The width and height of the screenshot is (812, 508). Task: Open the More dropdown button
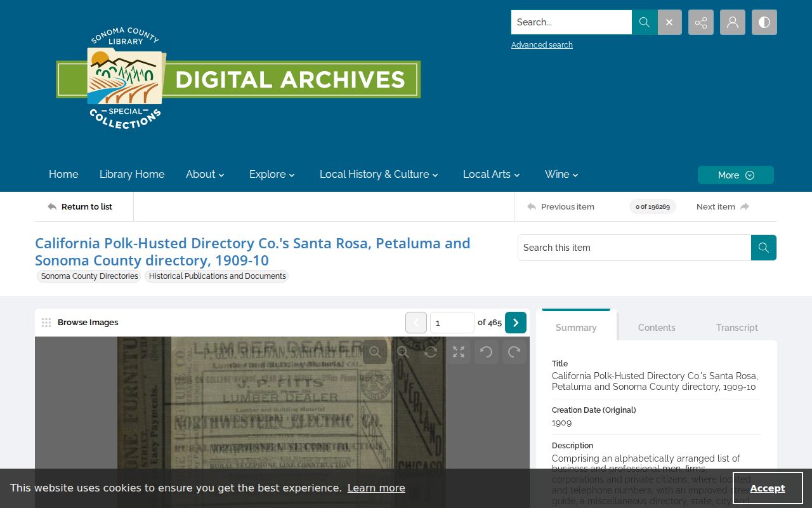[736, 175]
